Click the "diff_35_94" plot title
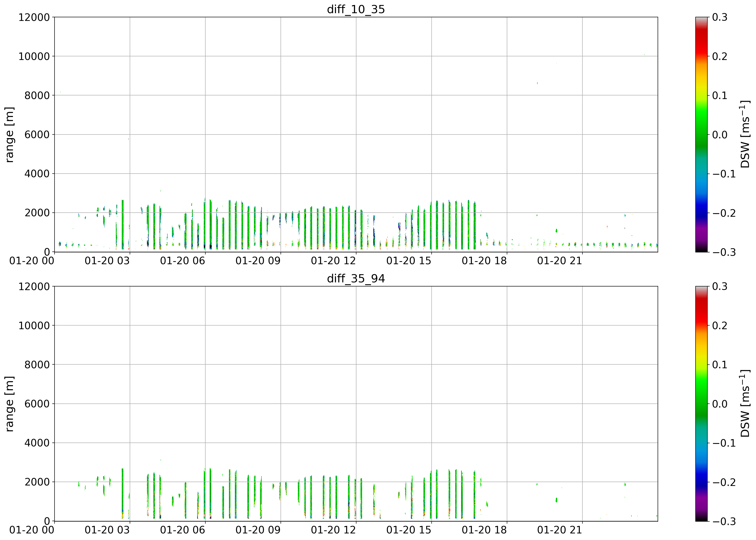Image resolution: width=756 pixels, height=540 pixels. [x=356, y=278]
